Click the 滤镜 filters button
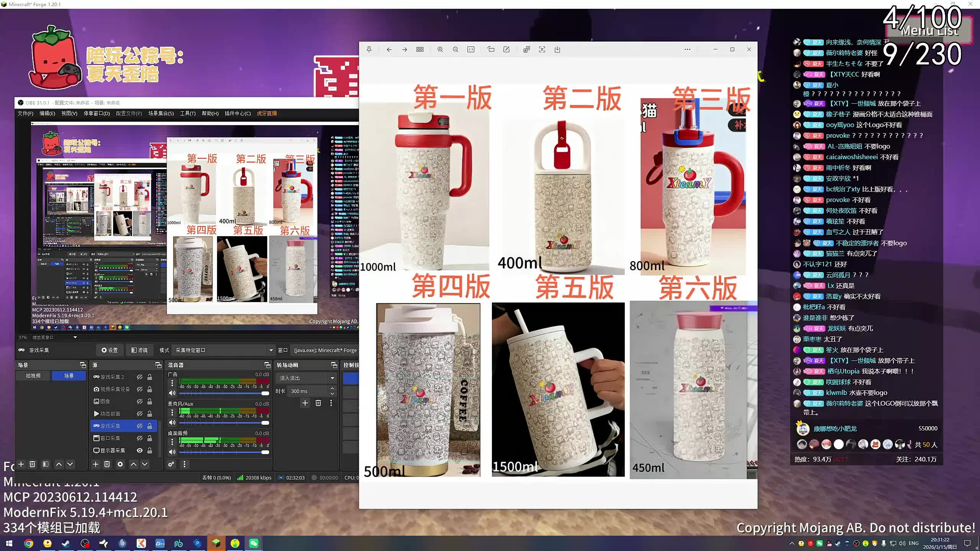 [139, 350]
